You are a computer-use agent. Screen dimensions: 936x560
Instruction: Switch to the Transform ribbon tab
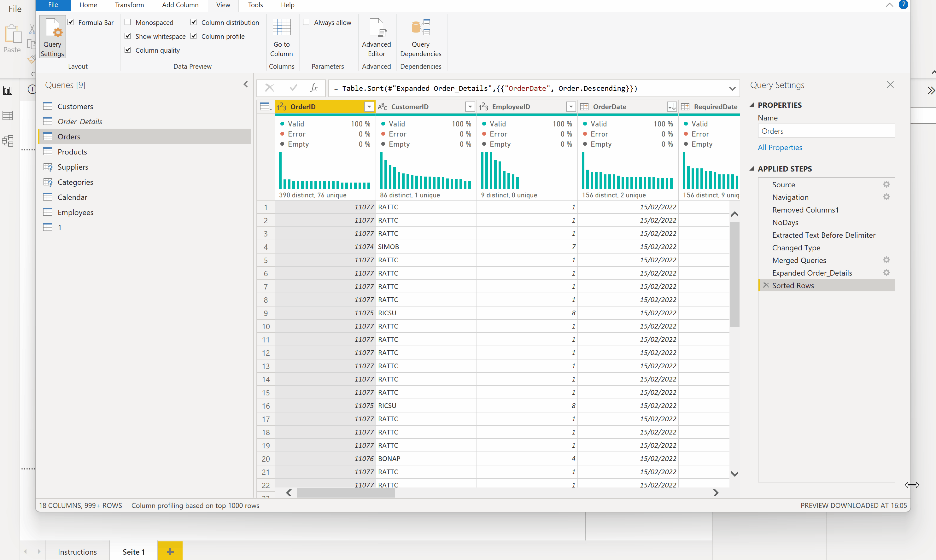[x=129, y=5]
